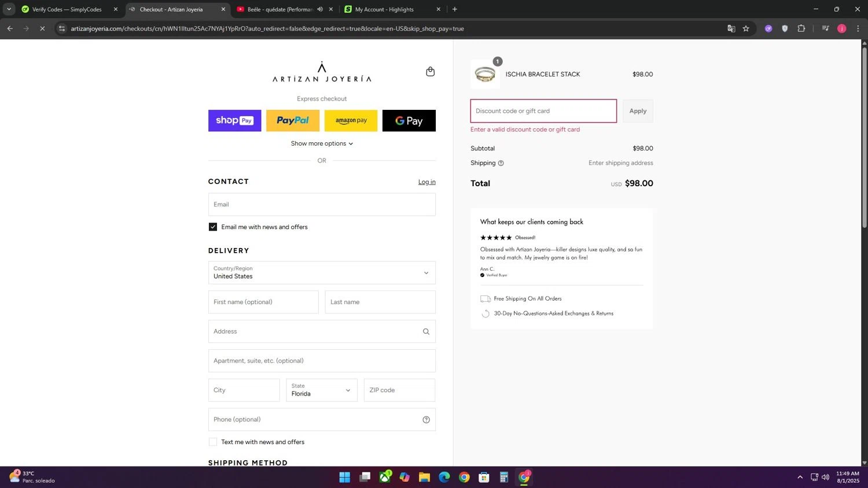Launch Microsoft Edge from the taskbar
The image size is (868, 488).
pyautogui.click(x=444, y=477)
